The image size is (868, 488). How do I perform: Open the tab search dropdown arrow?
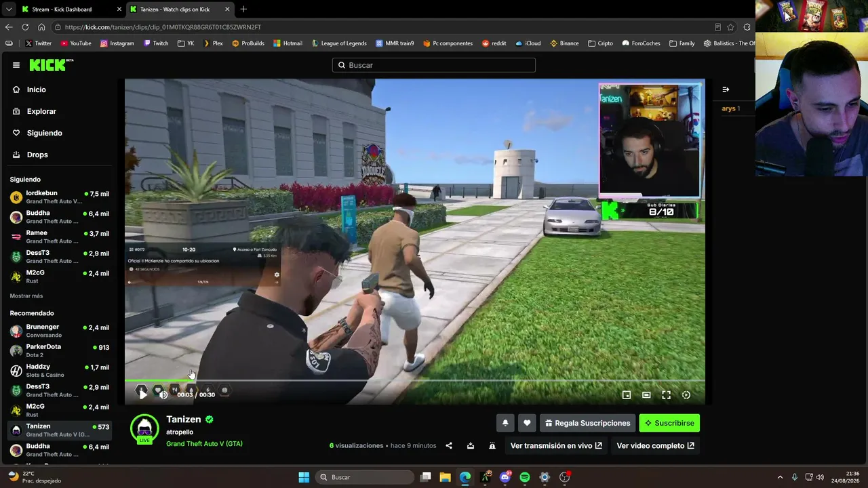tap(9, 9)
